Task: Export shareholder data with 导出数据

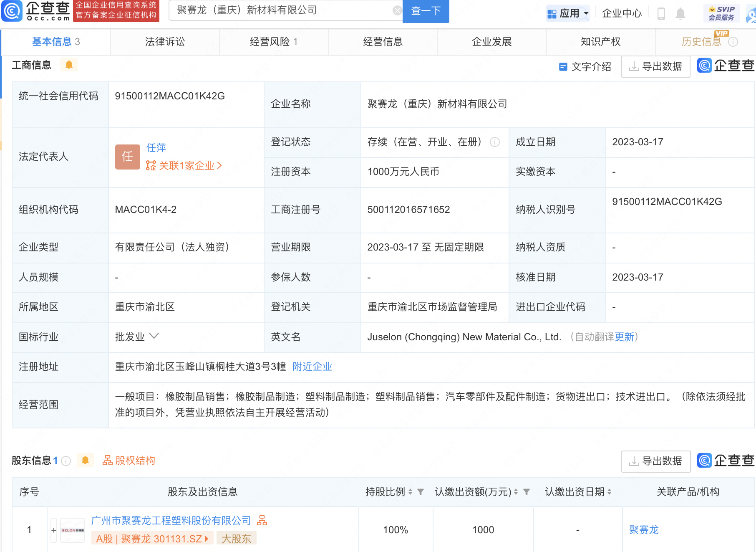Action: [x=655, y=461]
